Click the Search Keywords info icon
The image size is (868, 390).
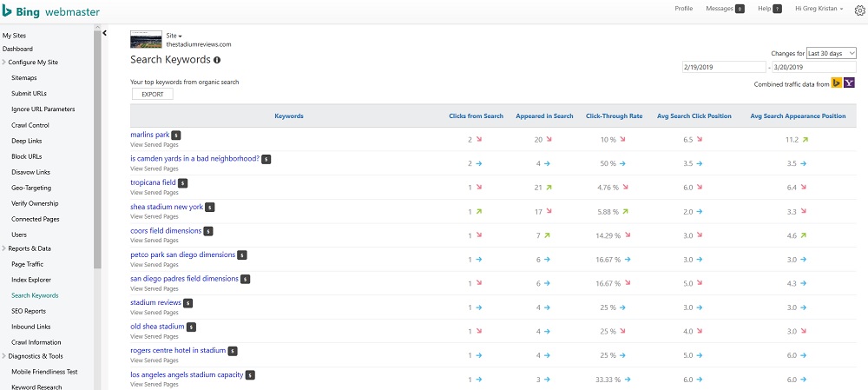[217, 60]
